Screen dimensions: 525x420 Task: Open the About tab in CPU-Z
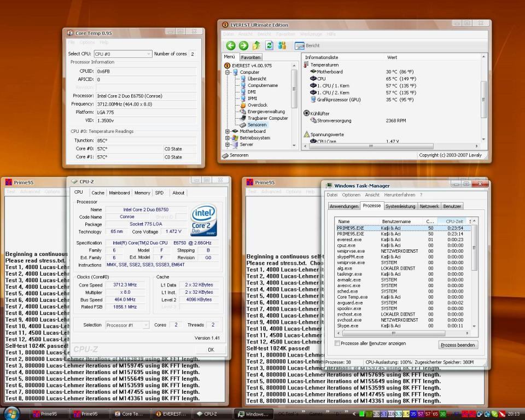(x=178, y=192)
